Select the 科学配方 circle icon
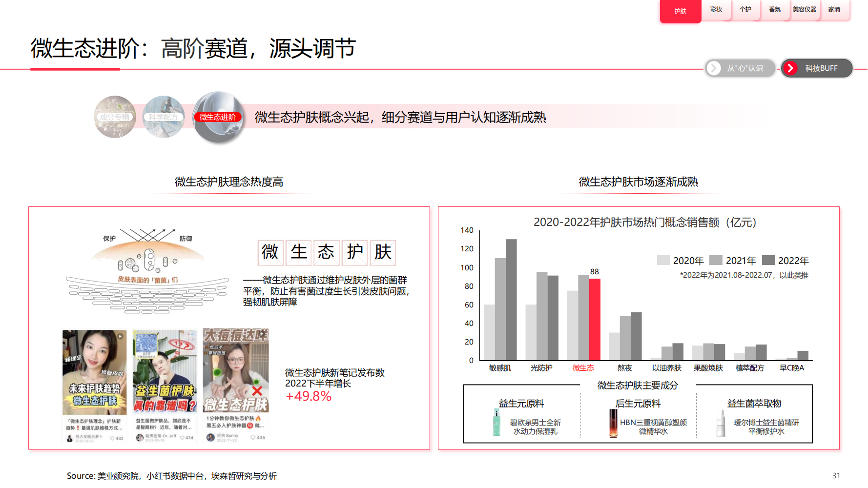This screenshot has height=488, width=868. tap(164, 117)
